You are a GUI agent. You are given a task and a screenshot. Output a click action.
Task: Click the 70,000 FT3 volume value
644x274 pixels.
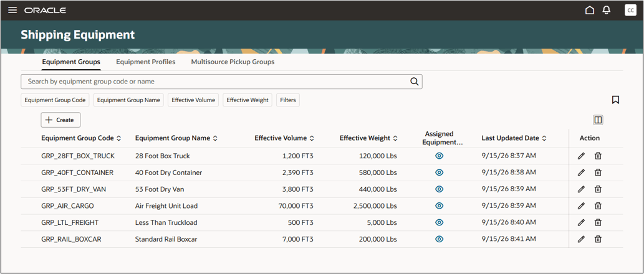(296, 206)
